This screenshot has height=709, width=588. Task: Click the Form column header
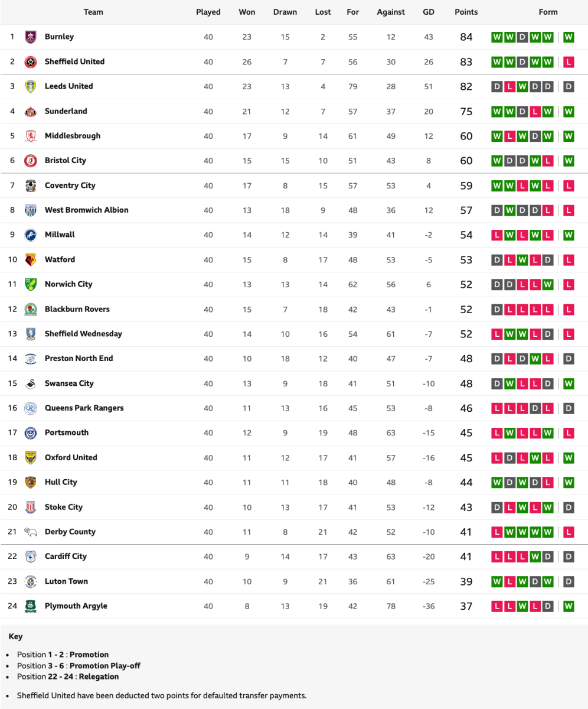pos(548,12)
